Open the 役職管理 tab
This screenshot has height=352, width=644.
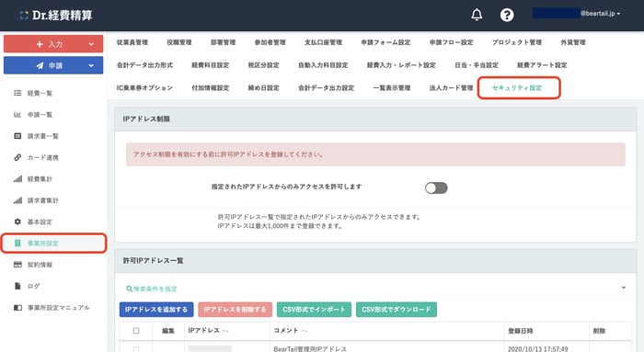179,42
